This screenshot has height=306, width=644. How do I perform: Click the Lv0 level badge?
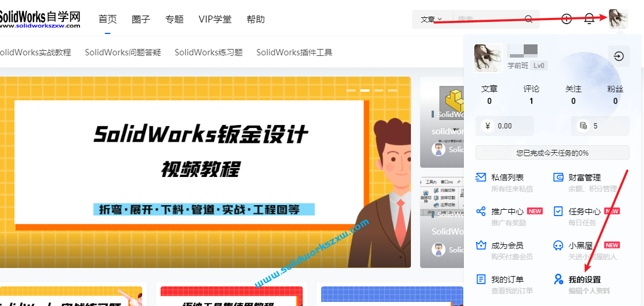pyautogui.click(x=539, y=65)
